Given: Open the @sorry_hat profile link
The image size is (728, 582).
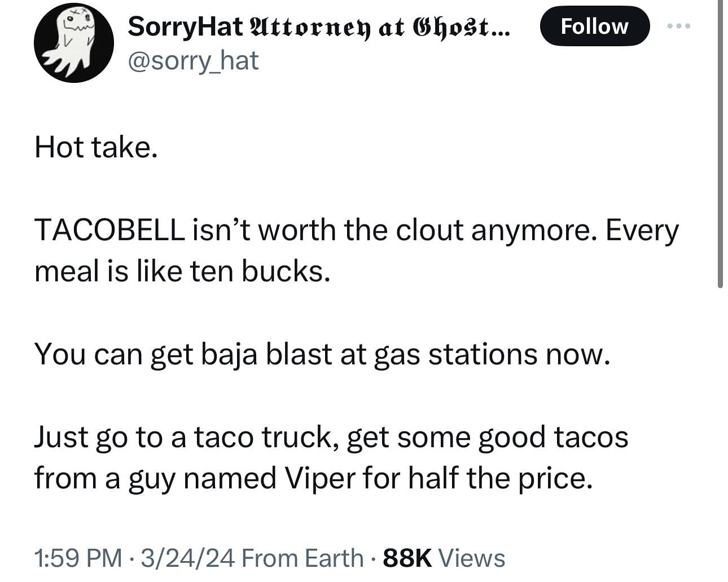Looking at the screenshot, I should [x=193, y=61].
